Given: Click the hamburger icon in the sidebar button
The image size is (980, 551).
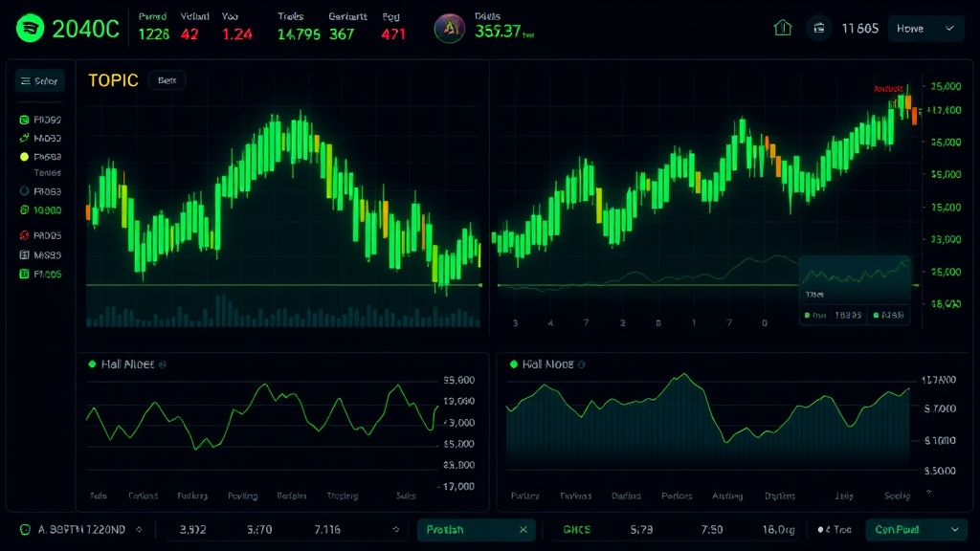Looking at the screenshot, I should (26, 81).
